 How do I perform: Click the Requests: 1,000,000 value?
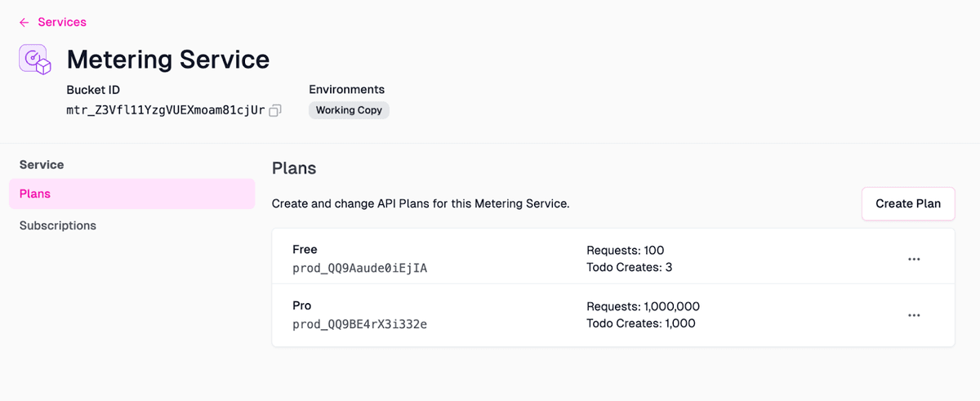(644, 306)
